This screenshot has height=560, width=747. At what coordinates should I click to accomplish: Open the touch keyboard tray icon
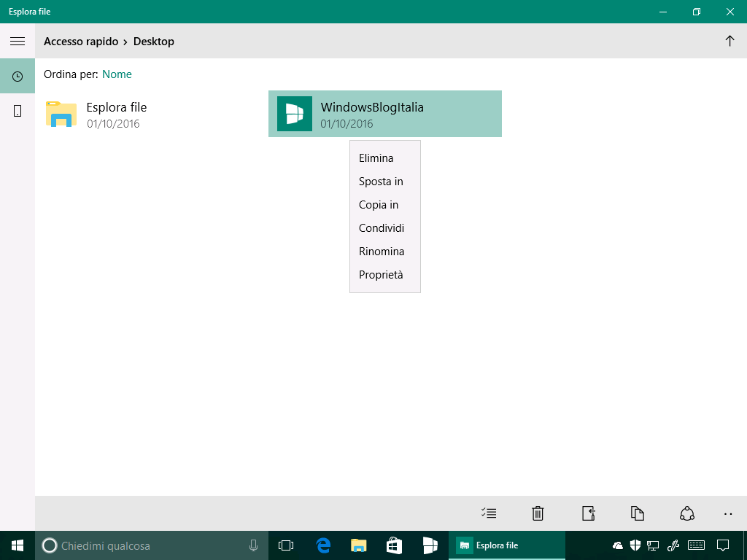(697, 545)
